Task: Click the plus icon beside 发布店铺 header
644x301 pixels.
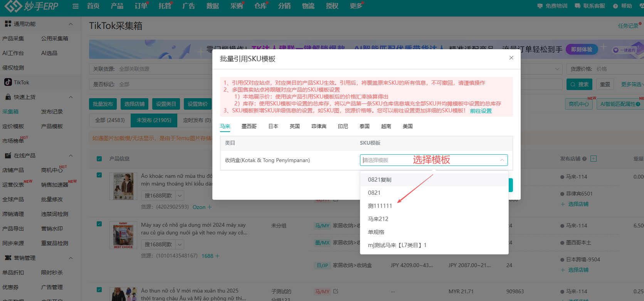Action: point(594,159)
